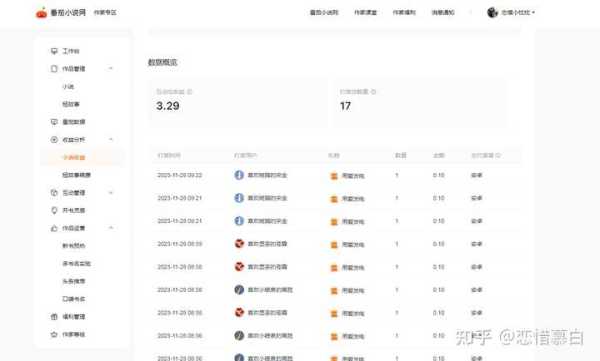Image resolution: width=600 pixels, height=361 pixels.
Task: Click the thumbs-up icon in the sidebar
Action: [54, 228]
